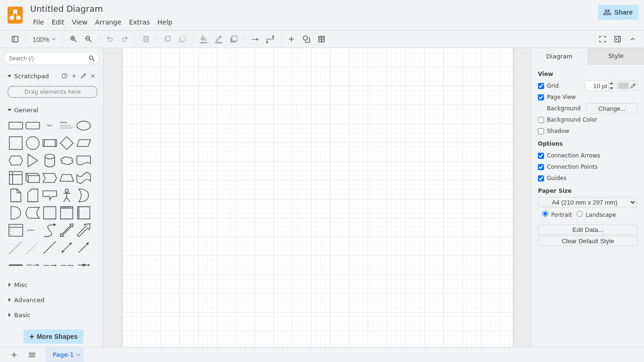The width and height of the screenshot is (644, 362).
Task: Select the cloud shape in General
Action: (x=66, y=160)
